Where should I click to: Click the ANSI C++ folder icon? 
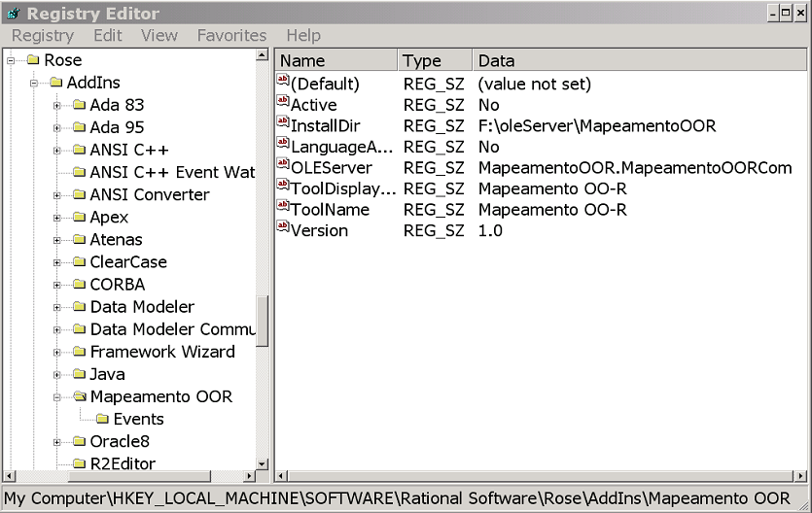(x=79, y=150)
